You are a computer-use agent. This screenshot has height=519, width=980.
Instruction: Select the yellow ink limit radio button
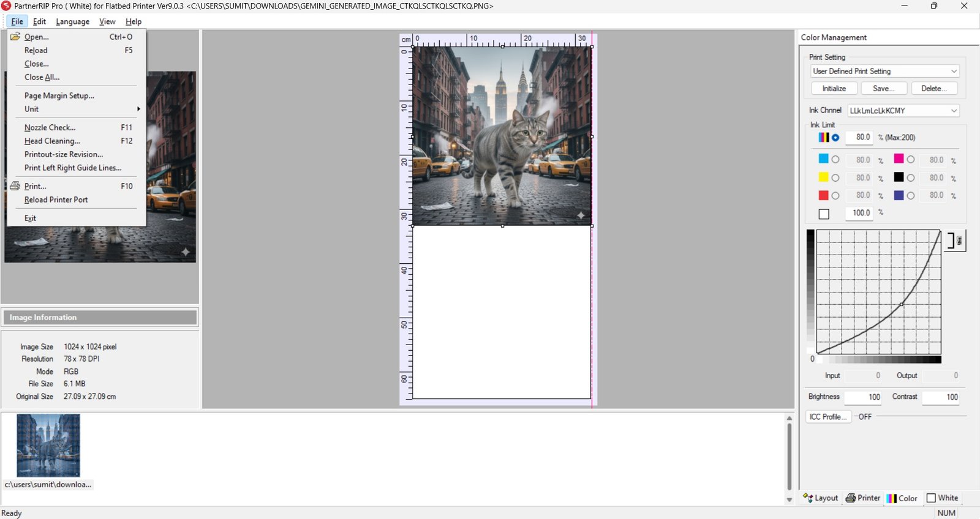[835, 178]
